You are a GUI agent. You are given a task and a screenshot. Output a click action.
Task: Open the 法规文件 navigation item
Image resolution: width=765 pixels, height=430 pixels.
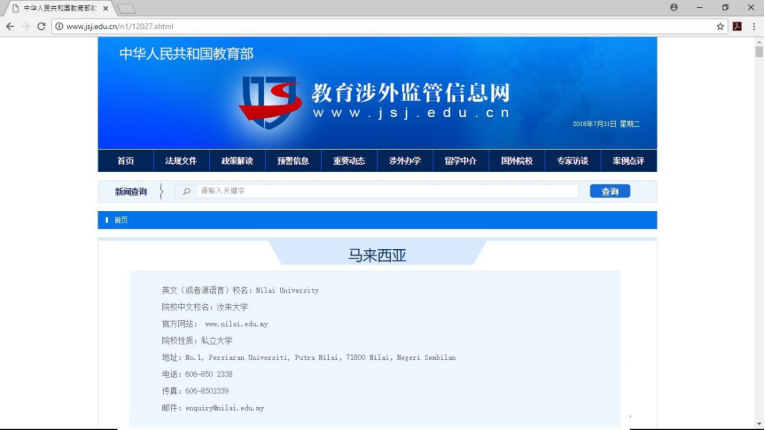pyautogui.click(x=181, y=161)
